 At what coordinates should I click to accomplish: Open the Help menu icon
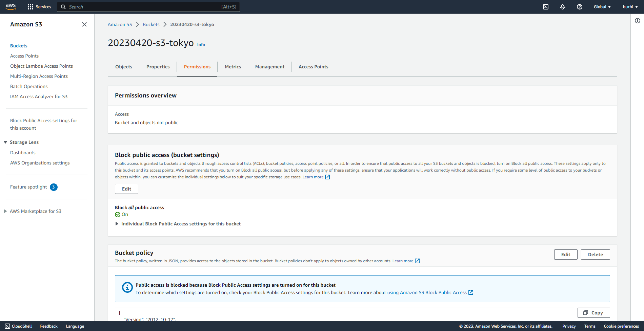click(579, 6)
